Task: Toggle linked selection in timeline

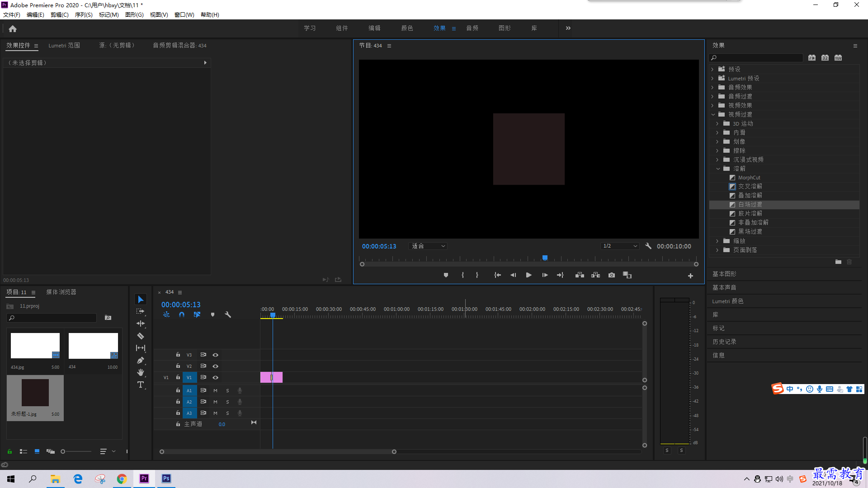Action: (197, 314)
